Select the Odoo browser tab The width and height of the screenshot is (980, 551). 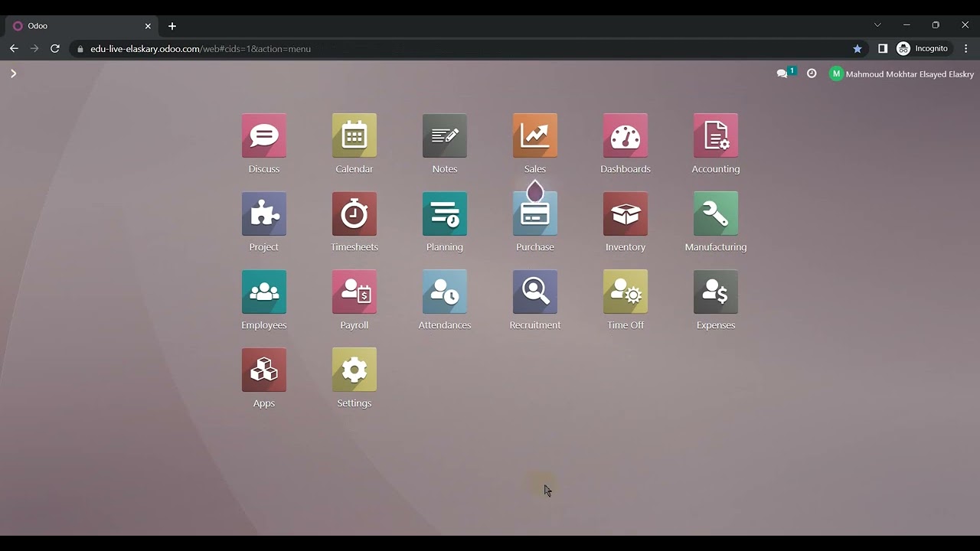click(x=81, y=26)
